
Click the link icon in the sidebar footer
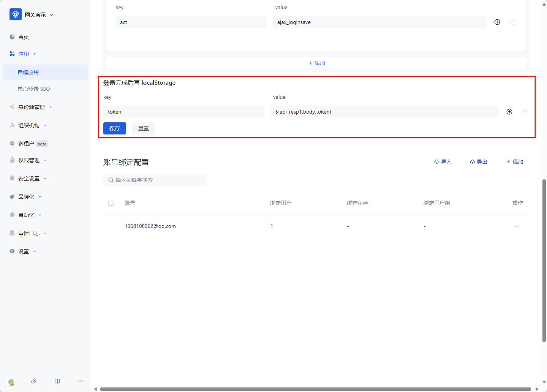click(x=34, y=381)
